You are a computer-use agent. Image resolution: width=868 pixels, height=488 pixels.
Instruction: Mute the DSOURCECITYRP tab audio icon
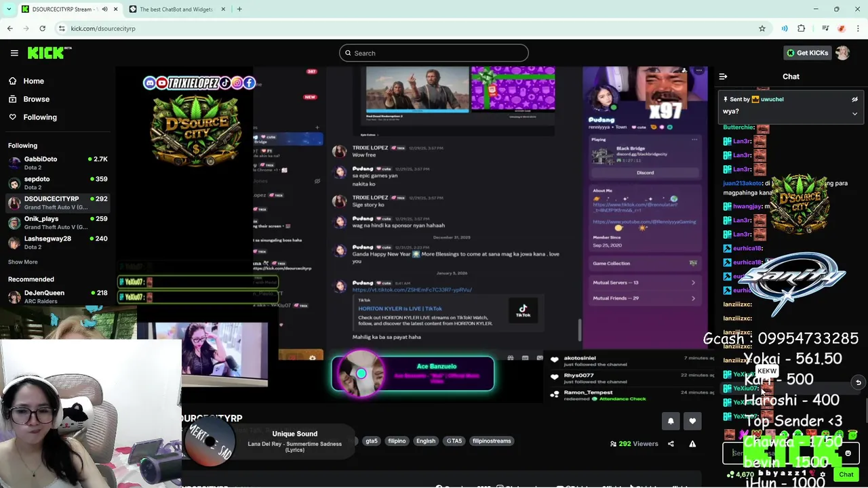[105, 9]
